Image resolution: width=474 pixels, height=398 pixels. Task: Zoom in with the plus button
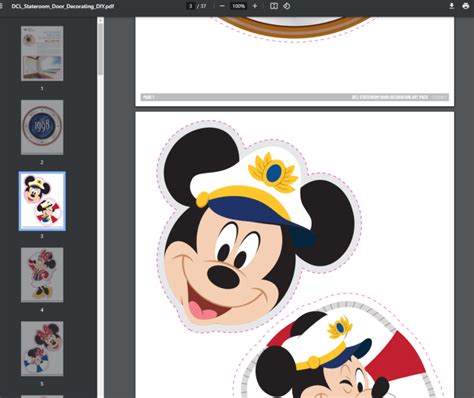point(255,6)
